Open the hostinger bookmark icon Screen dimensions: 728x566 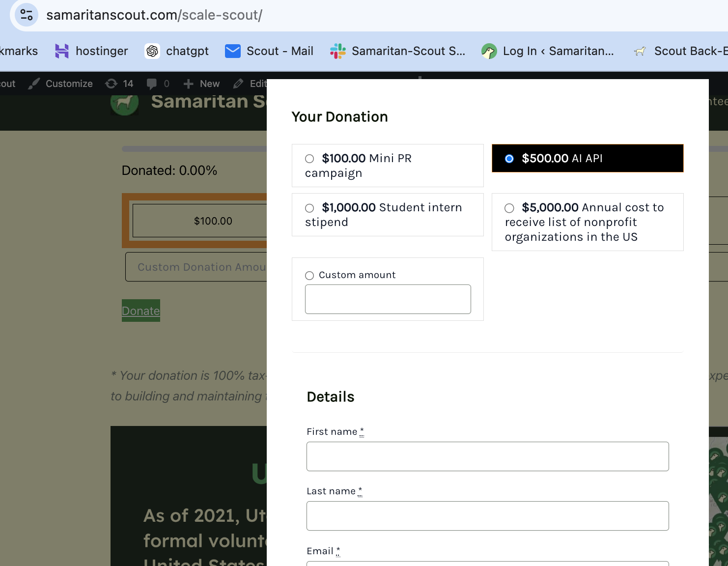pos(62,51)
